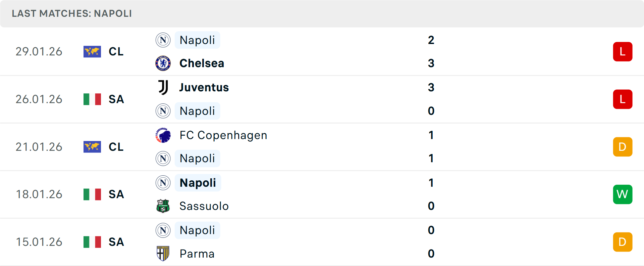Click the yellow D draw indicator for Copenhagen match
The image size is (644, 266).
click(623, 147)
